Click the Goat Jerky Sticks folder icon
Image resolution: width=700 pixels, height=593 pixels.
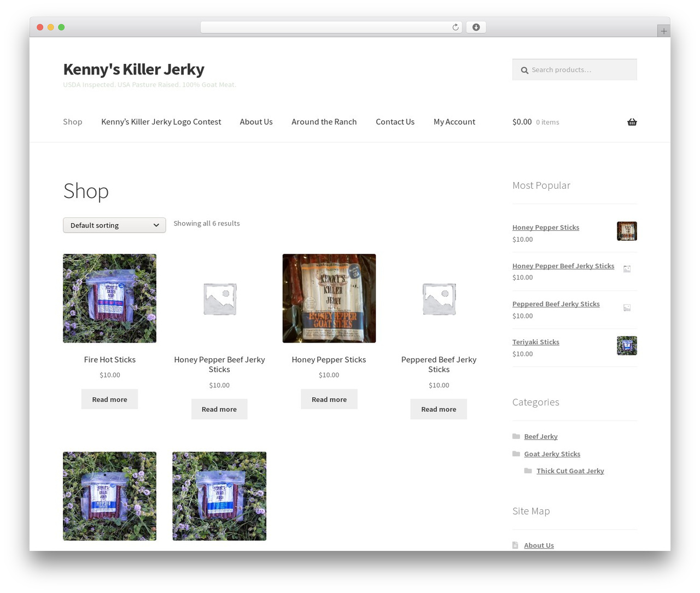tap(516, 454)
